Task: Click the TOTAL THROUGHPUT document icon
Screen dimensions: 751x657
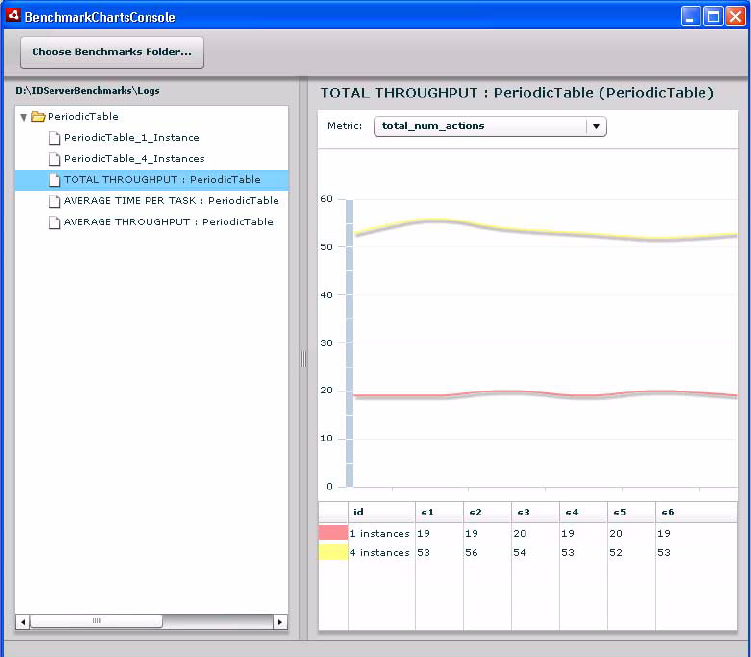Action: point(55,180)
